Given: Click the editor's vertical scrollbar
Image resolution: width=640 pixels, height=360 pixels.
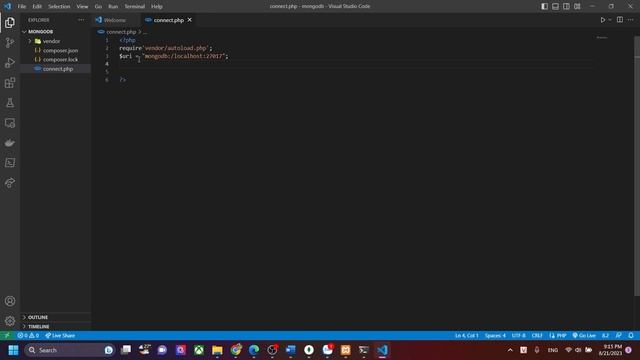Looking at the screenshot, I should [x=637, y=167].
